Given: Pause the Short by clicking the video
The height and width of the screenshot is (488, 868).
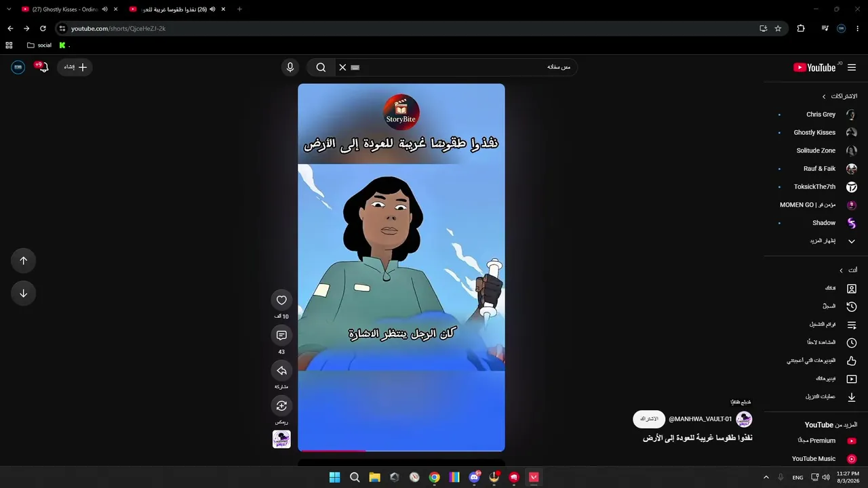Looking at the screenshot, I should [401, 267].
